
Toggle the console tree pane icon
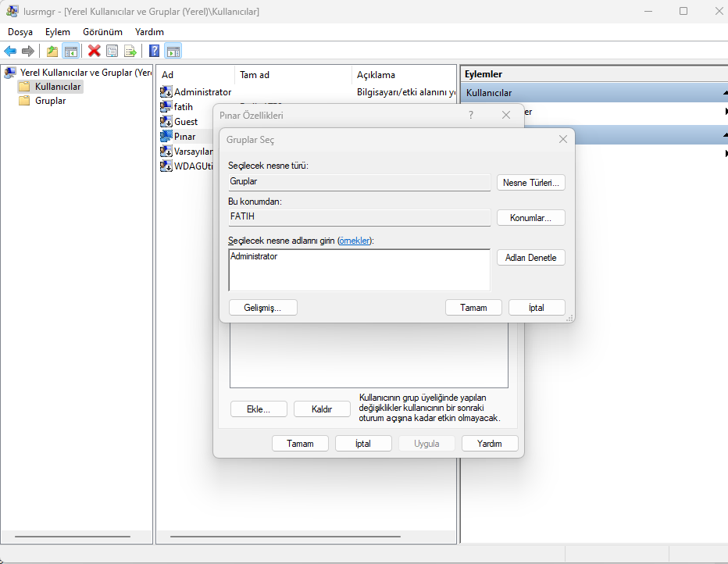[x=70, y=51]
